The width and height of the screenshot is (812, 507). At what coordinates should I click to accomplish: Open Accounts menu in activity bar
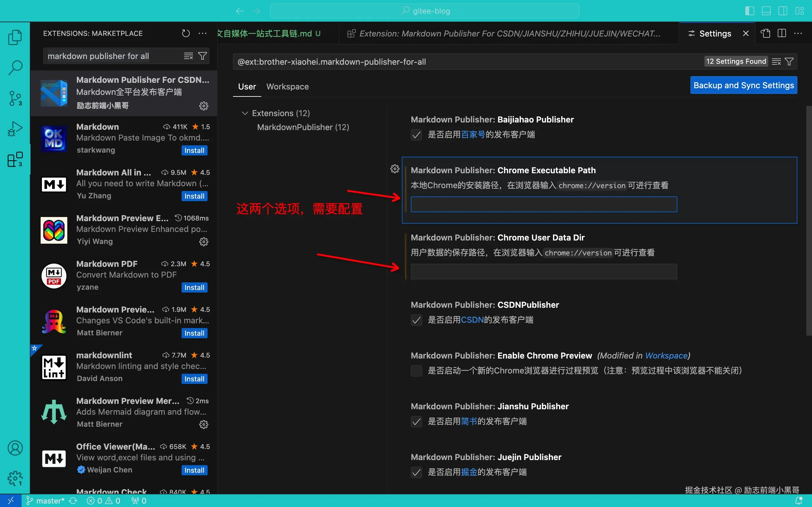coord(15,448)
